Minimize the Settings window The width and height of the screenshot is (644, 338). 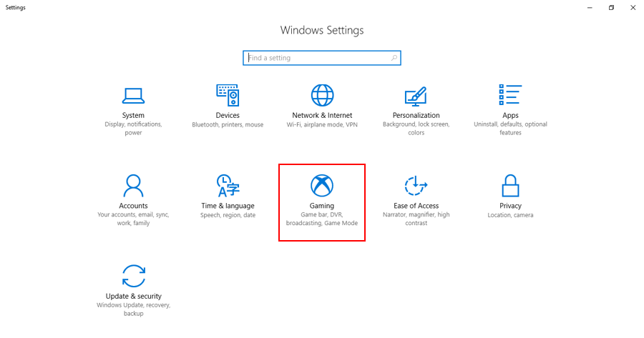[590, 7]
